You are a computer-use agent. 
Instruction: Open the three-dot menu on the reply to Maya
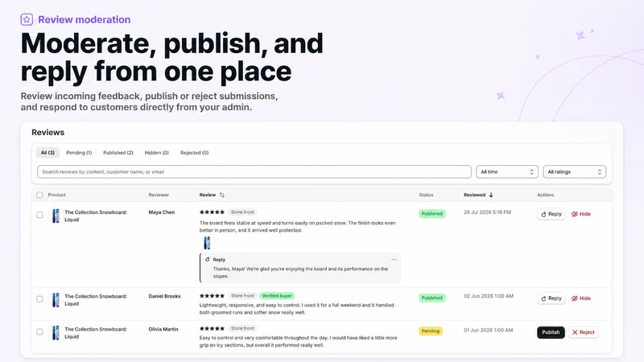394,259
